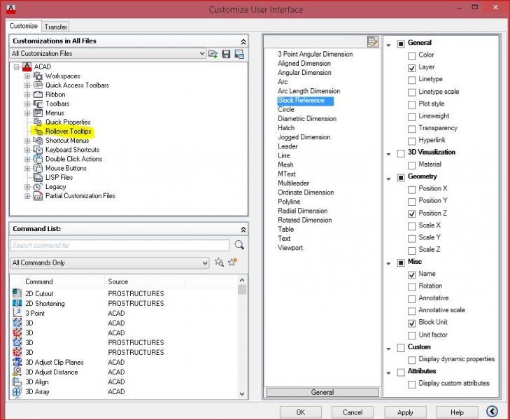Select Polyline in the object type list
The width and height of the screenshot is (510, 420).
pos(289,202)
